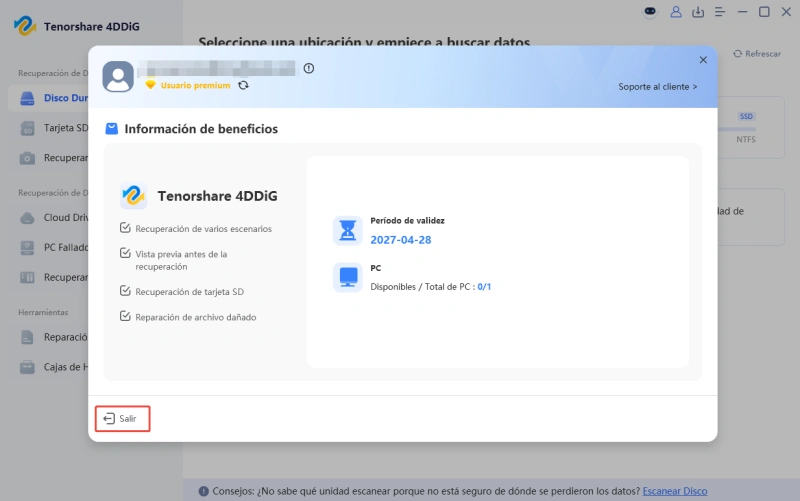Click the Tenorshare 4DDiG logo in the sidebar

click(x=24, y=26)
